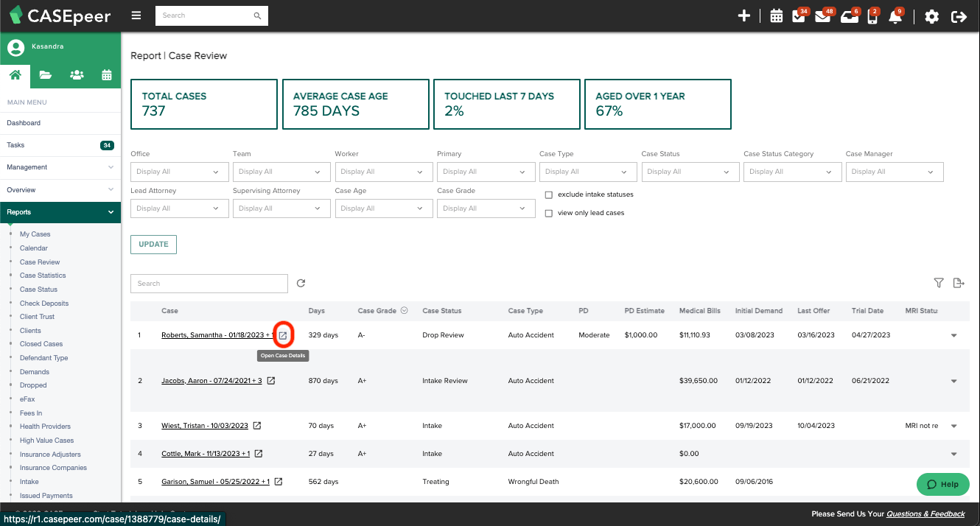
Task: Open case details icon for Cottle, Mark
Action: 258,454
